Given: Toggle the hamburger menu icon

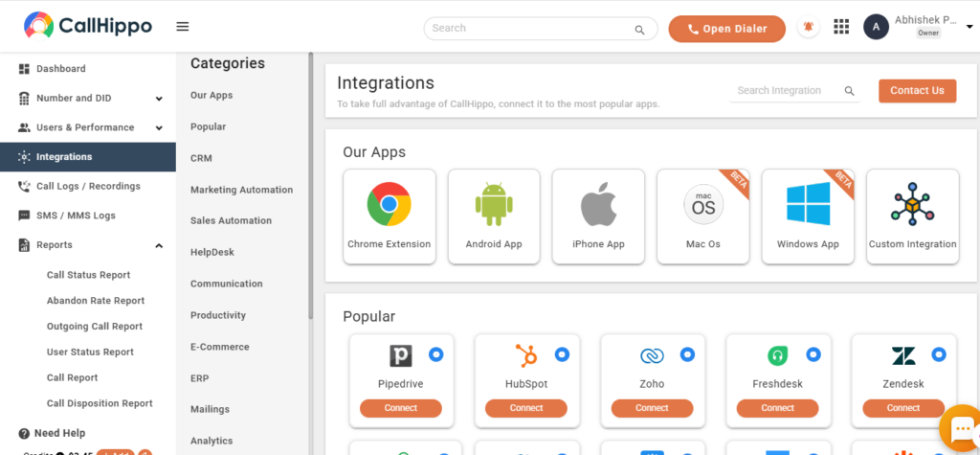Looking at the screenshot, I should (x=183, y=27).
